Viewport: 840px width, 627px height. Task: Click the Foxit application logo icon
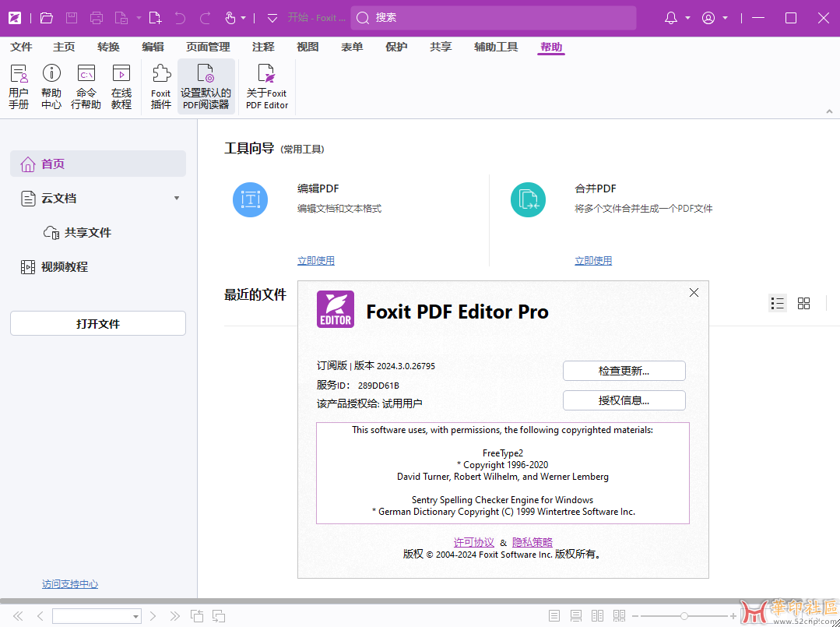pos(15,18)
